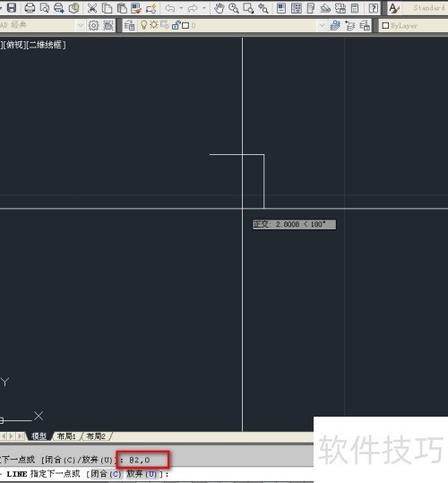Open the Layer Properties Manager icon
448x483 pixels.
129,25
